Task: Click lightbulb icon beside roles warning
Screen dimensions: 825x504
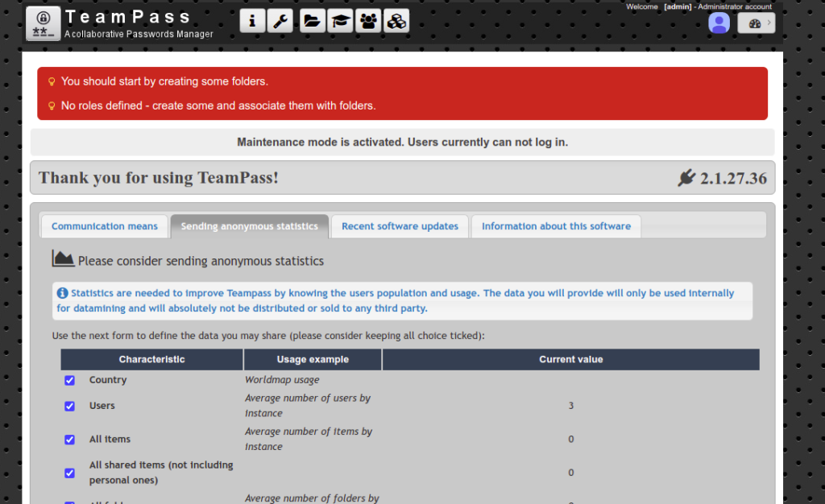Action: 52,105
